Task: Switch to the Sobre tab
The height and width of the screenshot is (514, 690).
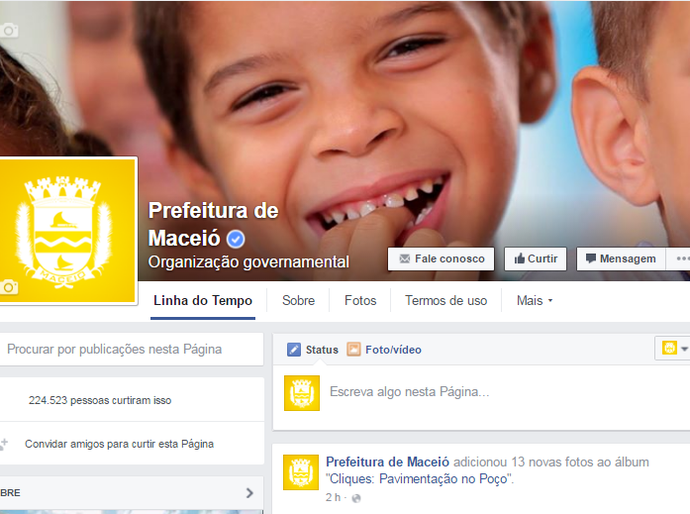Action: [x=298, y=301]
